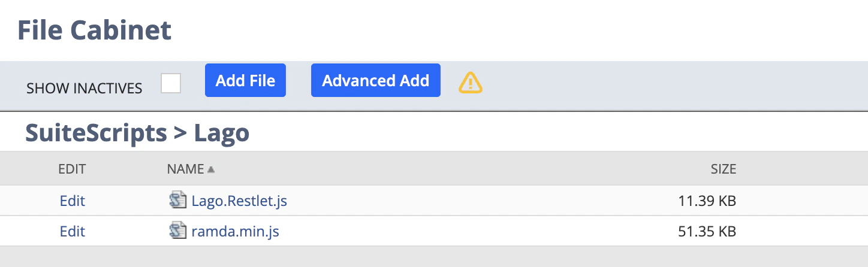Select the Lago folder in the breadcrumb
The width and height of the screenshot is (868, 267).
pos(222,133)
